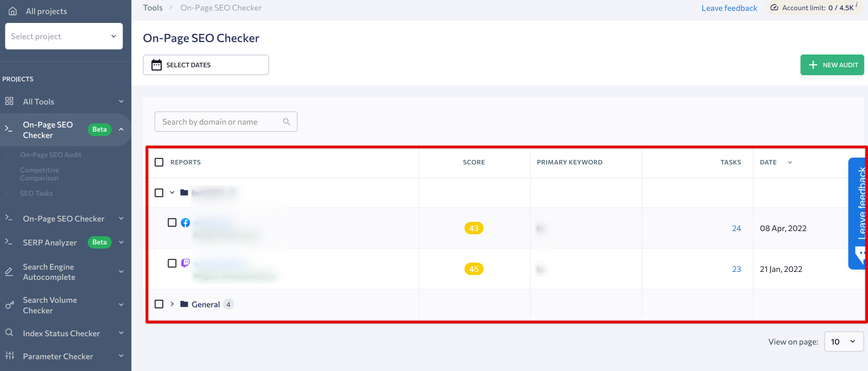Open SEO Tasks in the sidebar submenu
The width and height of the screenshot is (868, 371).
(x=36, y=193)
